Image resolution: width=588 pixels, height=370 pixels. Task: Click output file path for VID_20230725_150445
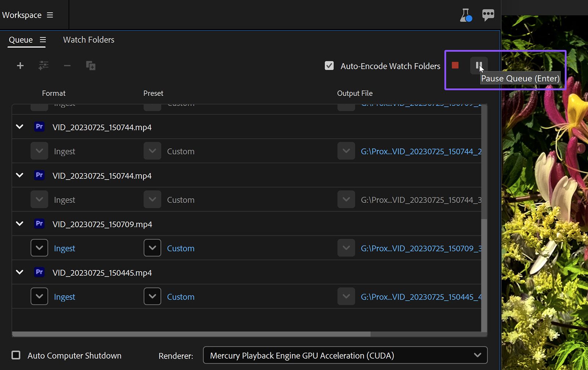(421, 297)
